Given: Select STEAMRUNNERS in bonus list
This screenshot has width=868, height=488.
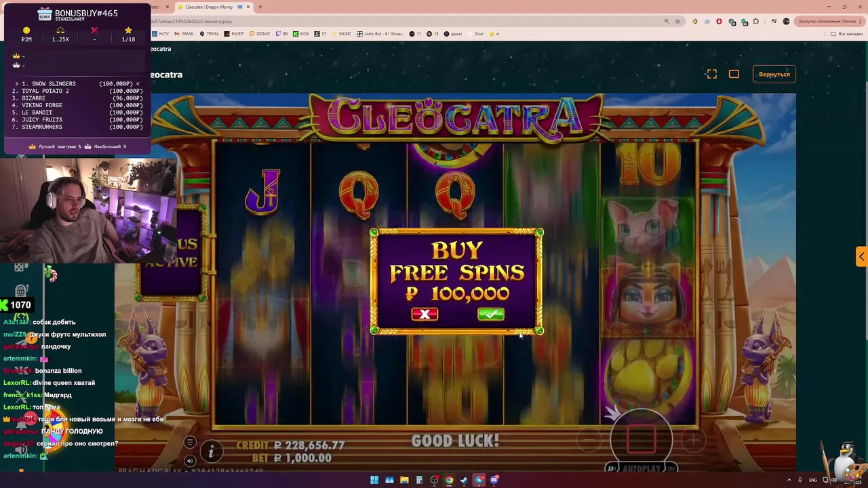Looking at the screenshot, I should point(78,127).
